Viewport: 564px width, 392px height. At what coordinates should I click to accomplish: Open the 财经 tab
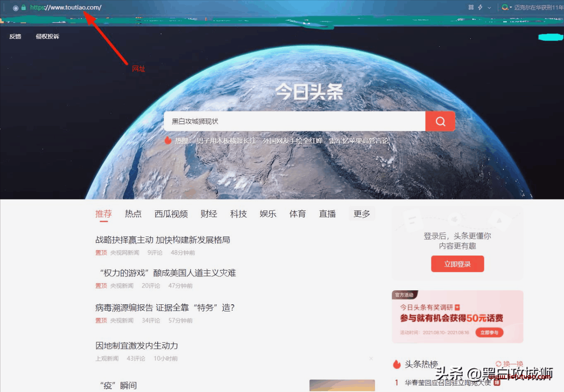coord(209,214)
